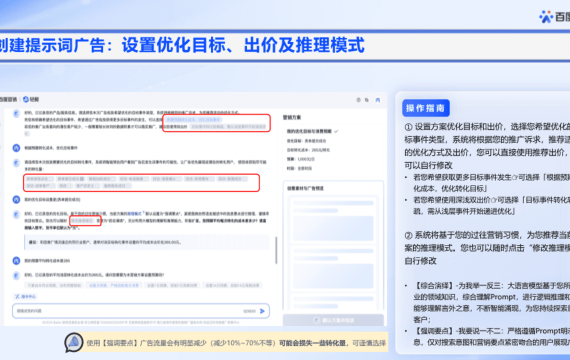570x360 pixels.
Task: Click the 营销方案 panel heading
Action: [292, 117]
